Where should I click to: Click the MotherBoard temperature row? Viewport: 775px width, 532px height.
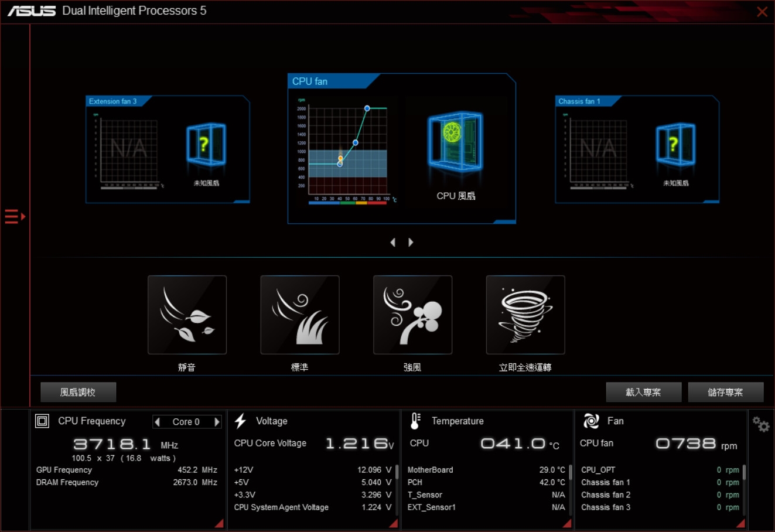pyautogui.click(x=486, y=470)
